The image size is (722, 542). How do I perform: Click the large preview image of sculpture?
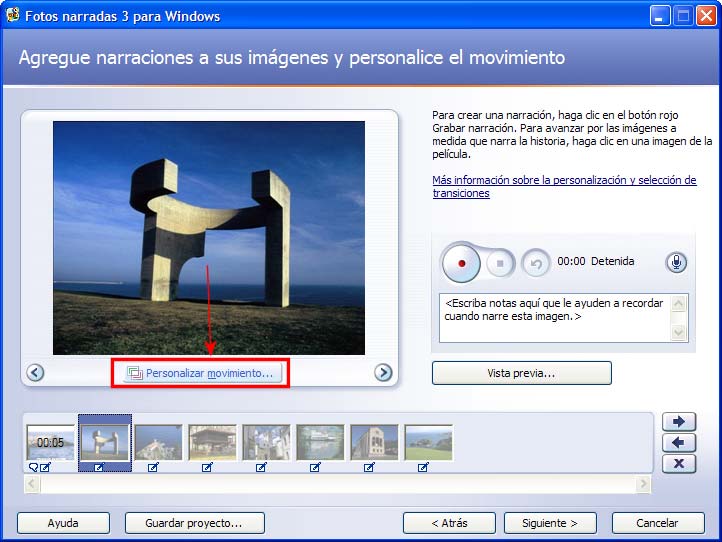click(209, 238)
